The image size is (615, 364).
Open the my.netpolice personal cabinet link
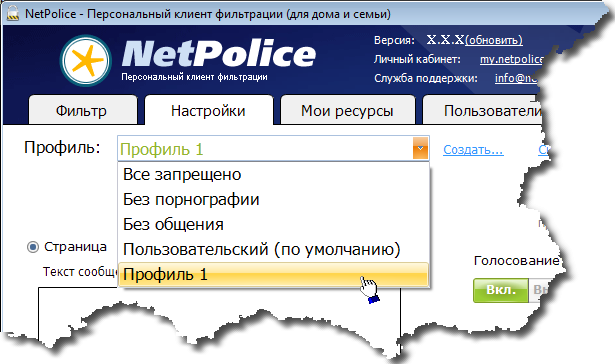click(x=511, y=59)
